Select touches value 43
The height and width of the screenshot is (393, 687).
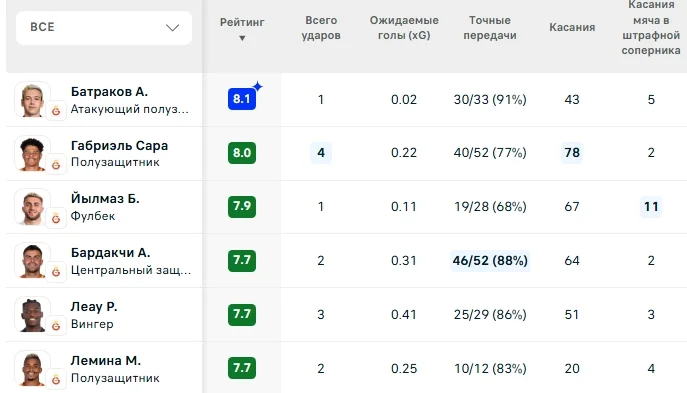tap(572, 99)
